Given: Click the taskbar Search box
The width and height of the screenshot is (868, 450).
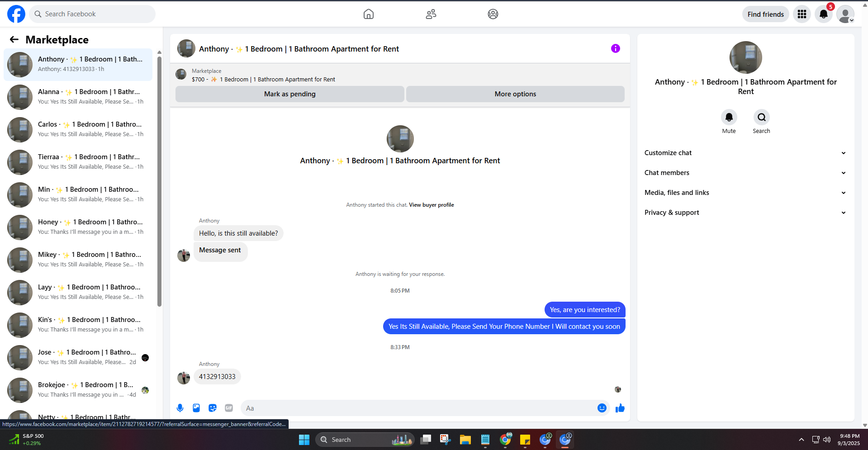Looking at the screenshot, I should click(x=365, y=440).
